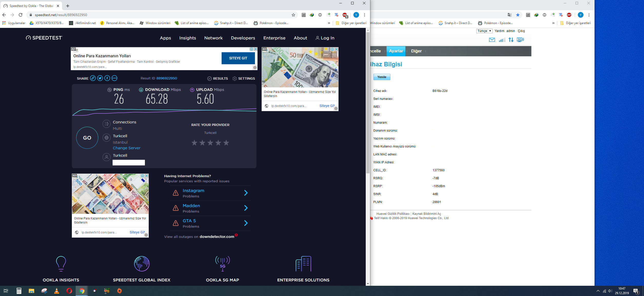
Task: Open Instagram problems chevron
Action: [246, 193]
